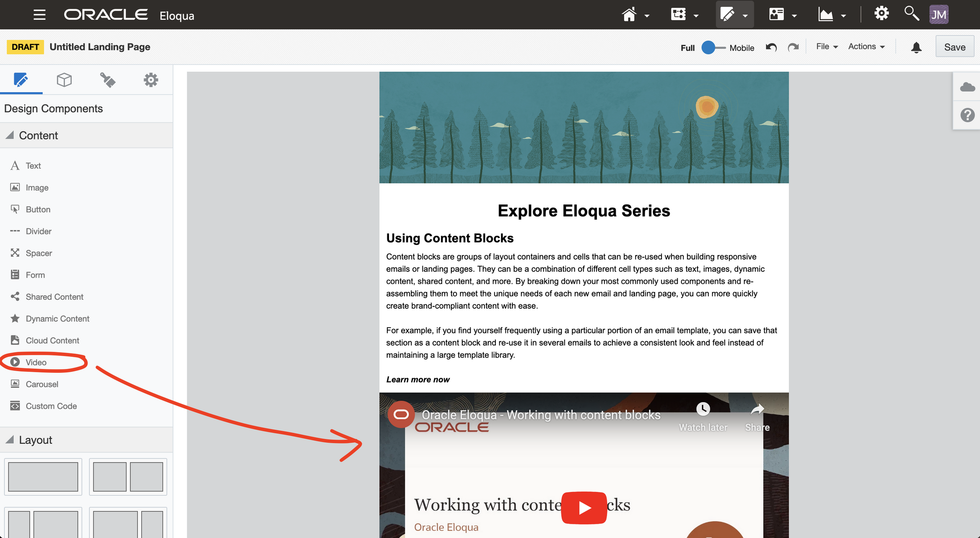The image size is (980, 538).
Task: Switch to the cube content blocks tab
Action: pos(64,80)
